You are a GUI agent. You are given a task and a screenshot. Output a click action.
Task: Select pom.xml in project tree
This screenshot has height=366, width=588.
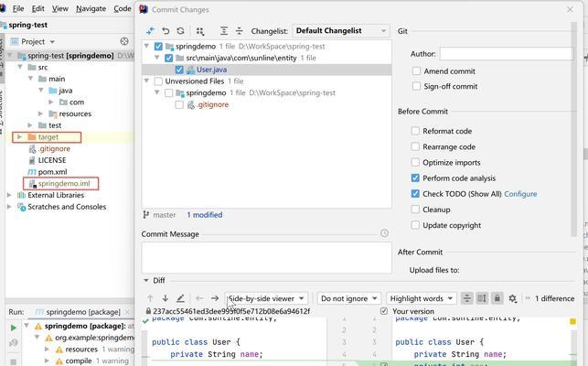pyautogui.click(x=52, y=172)
